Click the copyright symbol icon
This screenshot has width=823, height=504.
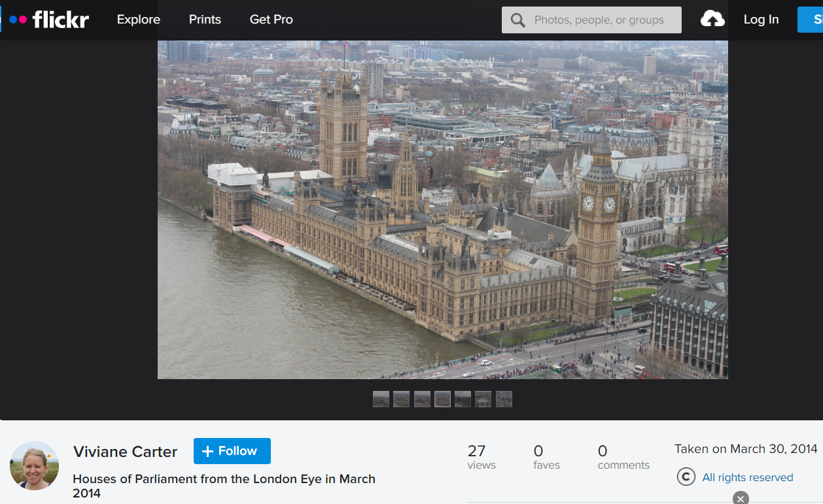pos(686,477)
